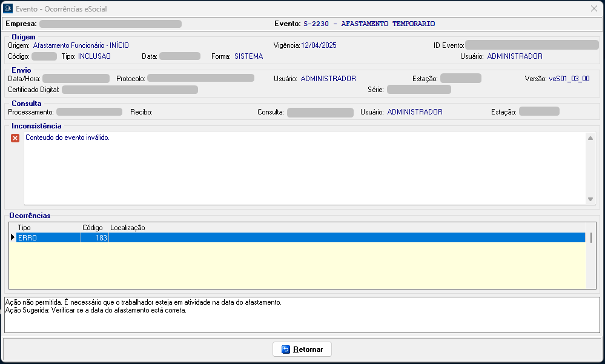
Task: Click the Versão value veS01_03_00
Action: (569, 79)
